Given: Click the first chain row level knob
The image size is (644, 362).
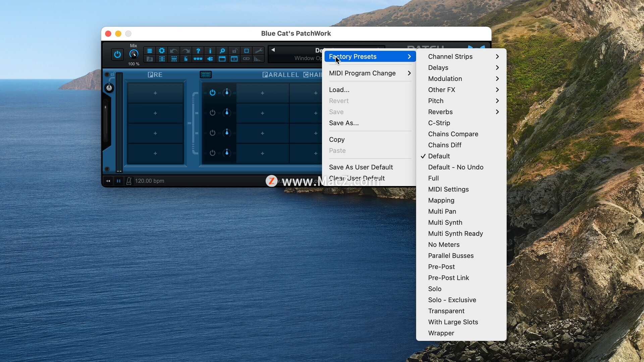Looking at the screenshot, I should [227, 93].
